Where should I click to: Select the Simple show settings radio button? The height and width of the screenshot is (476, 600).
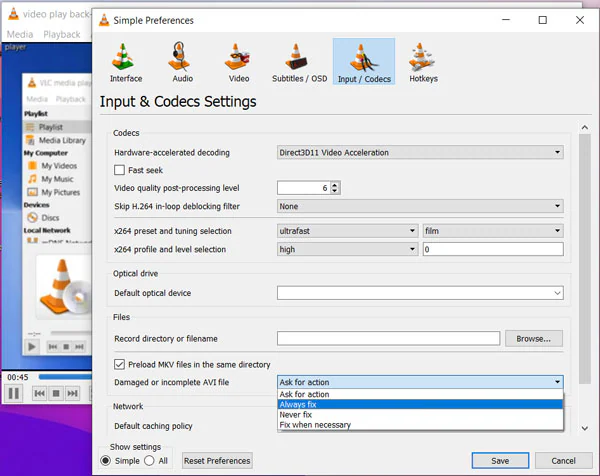[x=106, y=461]
